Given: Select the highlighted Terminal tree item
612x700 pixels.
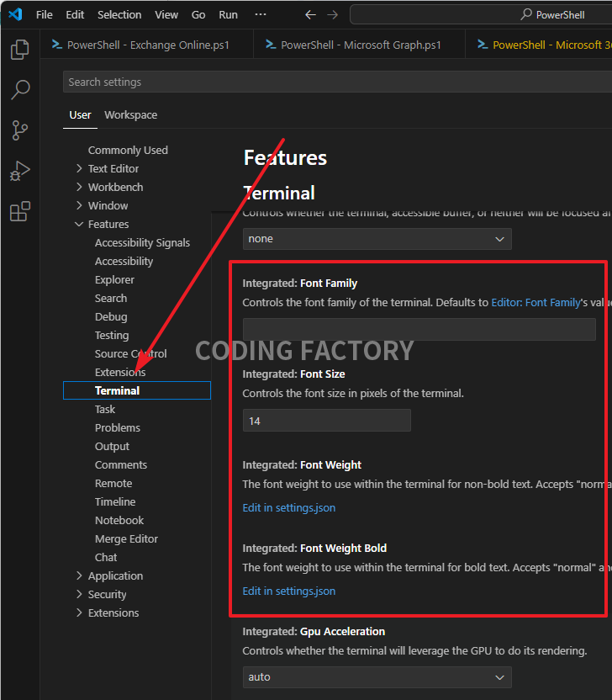Looking at the screenshot, I should pos(137,390).
